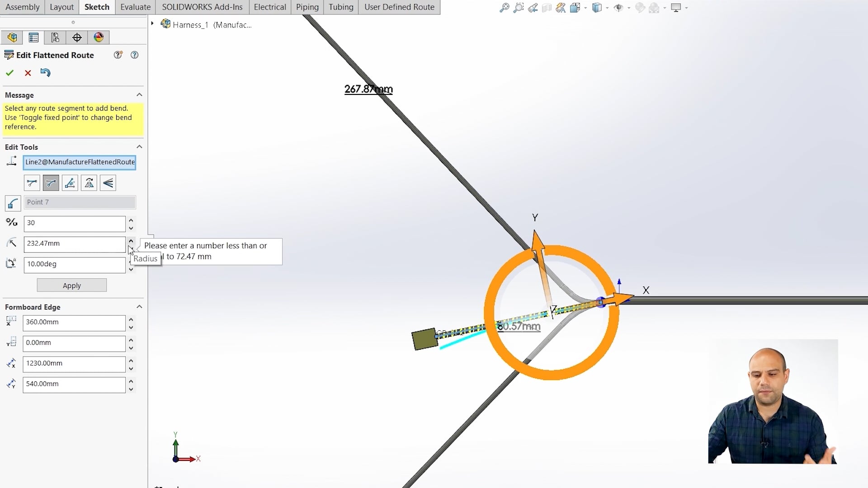Select the Add Bend edit tool

coord(32,183)
